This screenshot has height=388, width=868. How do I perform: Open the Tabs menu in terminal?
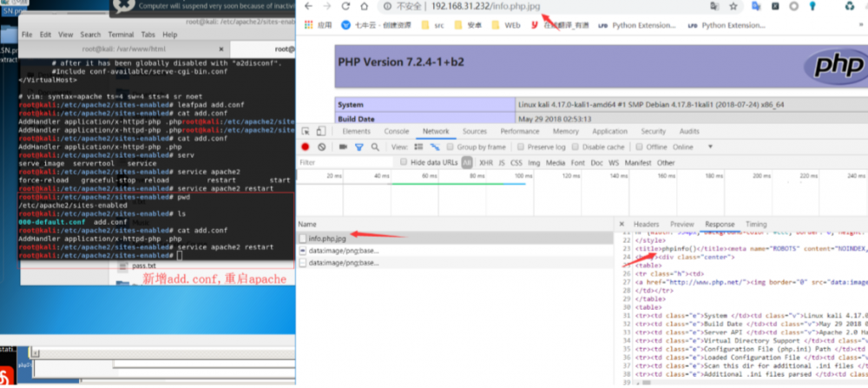click(148, 35)
